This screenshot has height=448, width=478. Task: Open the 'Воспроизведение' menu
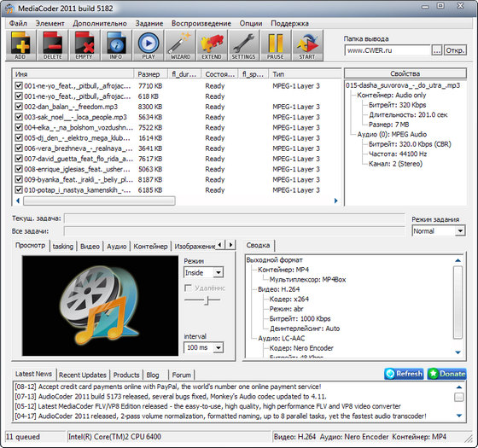pos(201,24)
